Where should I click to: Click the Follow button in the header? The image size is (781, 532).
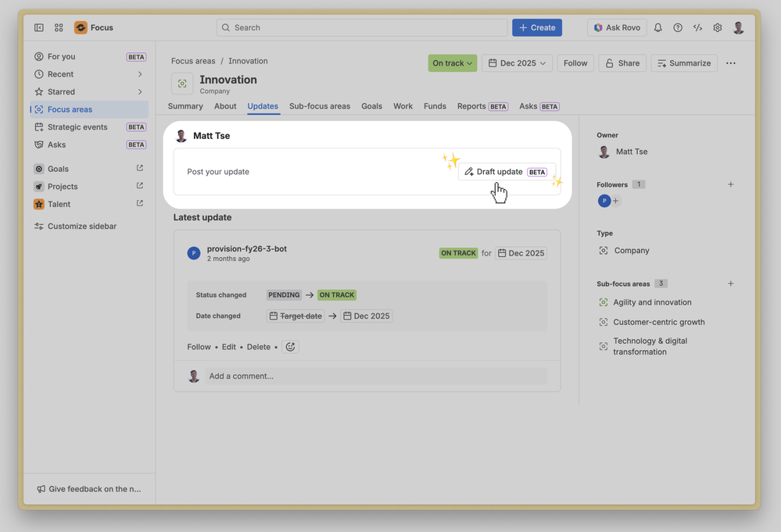[575, 63]
